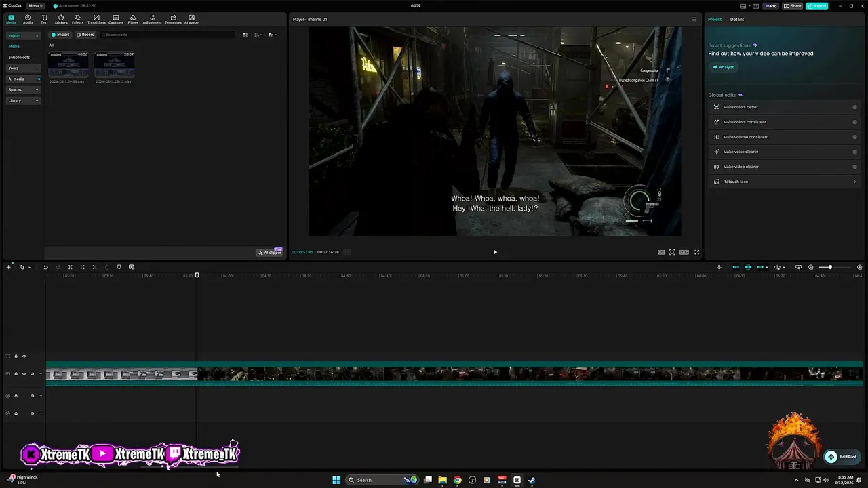Click the Split tool in timeline toolbar
868x488 pixels.
point(70,267)
